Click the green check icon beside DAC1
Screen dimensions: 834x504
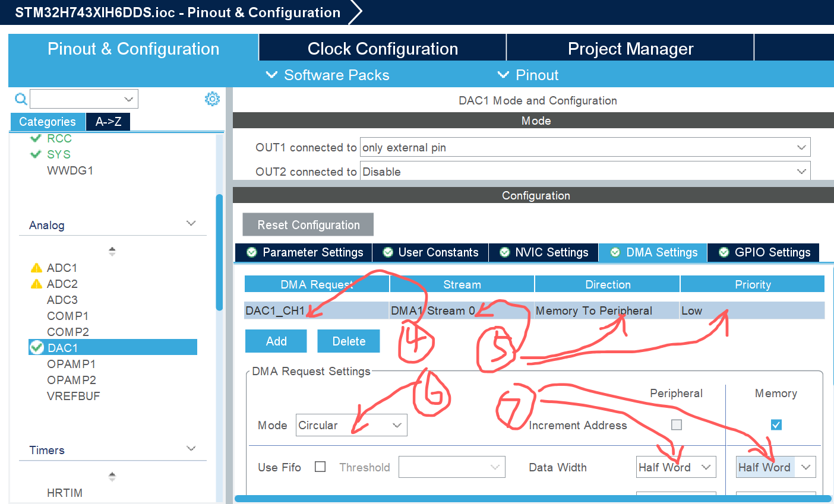[37, 347]
